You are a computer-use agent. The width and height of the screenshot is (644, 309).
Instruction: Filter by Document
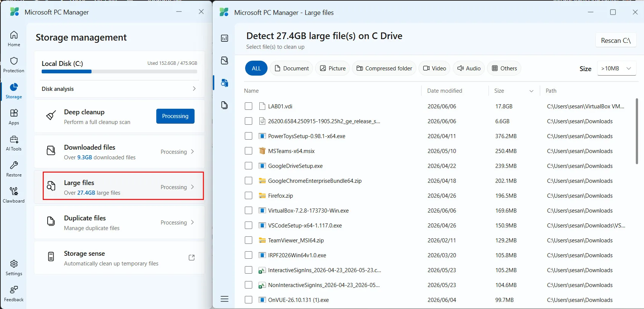[291, 68]
